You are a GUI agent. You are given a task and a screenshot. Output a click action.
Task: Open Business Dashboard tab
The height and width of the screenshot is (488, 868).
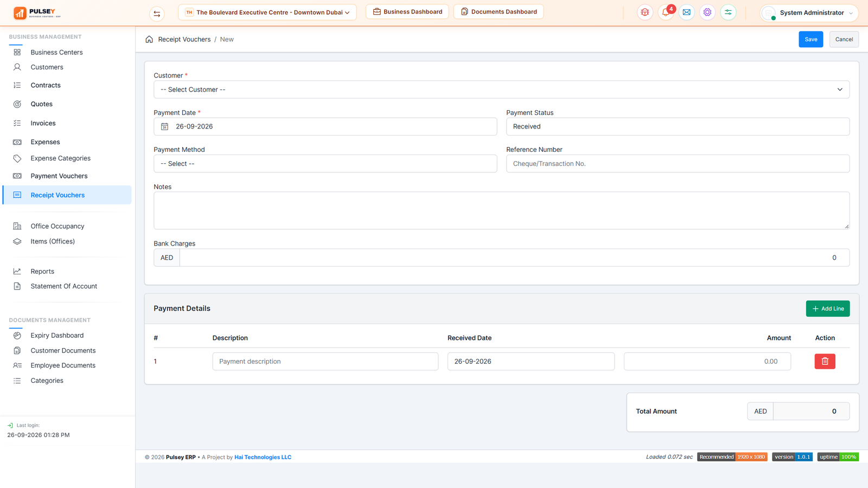click(x=407, y=11)
